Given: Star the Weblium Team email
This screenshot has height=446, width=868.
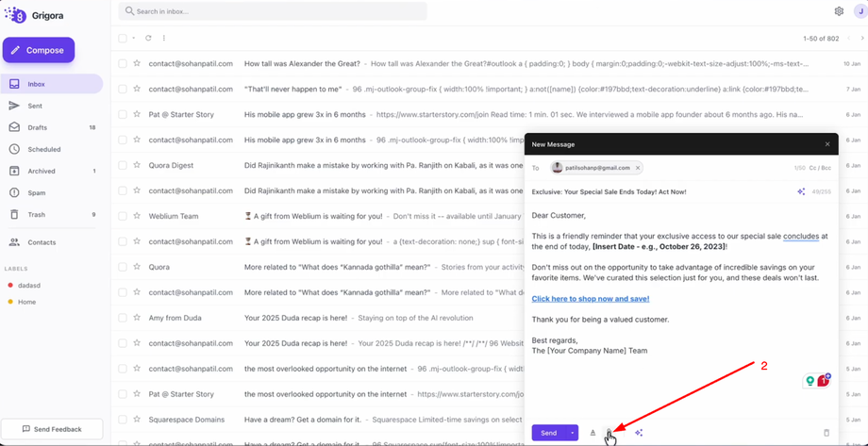Looking at the screenshot, I should tap(137, 216).
